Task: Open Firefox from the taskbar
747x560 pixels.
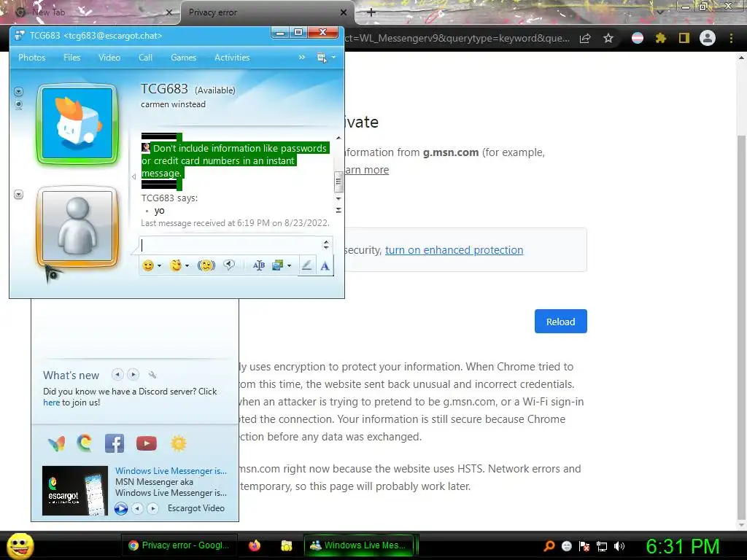Action: (x=255, y=545)
